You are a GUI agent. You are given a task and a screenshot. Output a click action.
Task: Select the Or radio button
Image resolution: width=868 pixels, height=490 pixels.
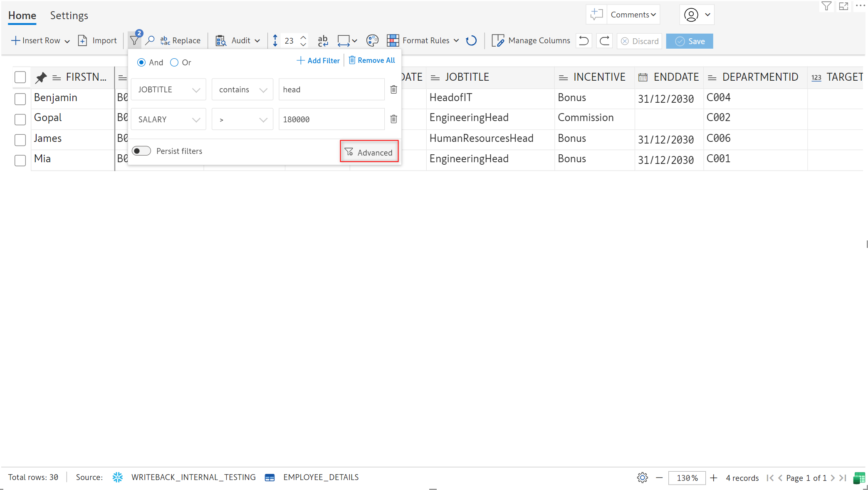[174, 62]
